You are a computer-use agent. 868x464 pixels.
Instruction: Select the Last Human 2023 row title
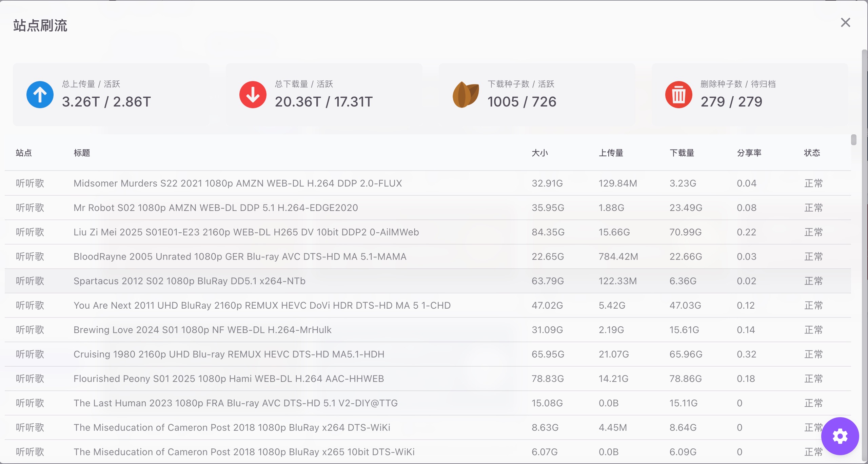236,403
